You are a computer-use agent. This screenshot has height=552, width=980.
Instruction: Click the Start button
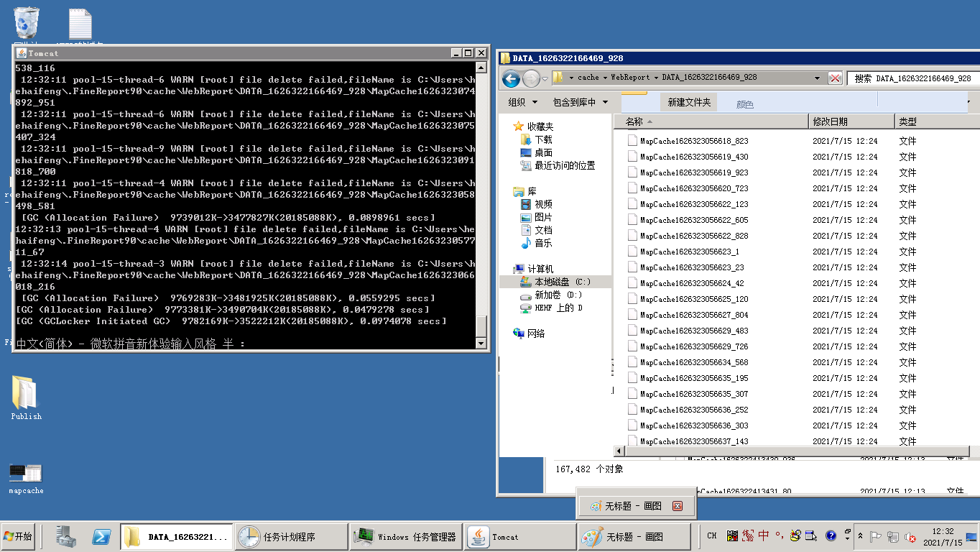tap(18, 537)
